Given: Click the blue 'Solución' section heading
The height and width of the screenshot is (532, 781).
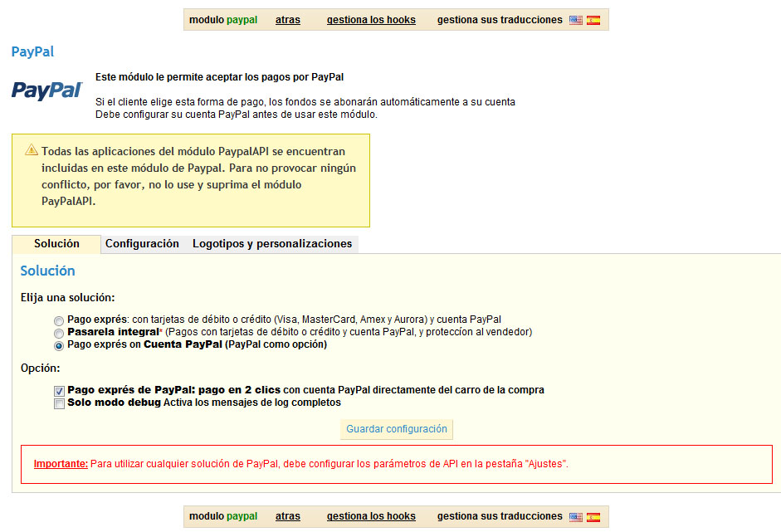Looking at the screenshot, I should [48, 271].
